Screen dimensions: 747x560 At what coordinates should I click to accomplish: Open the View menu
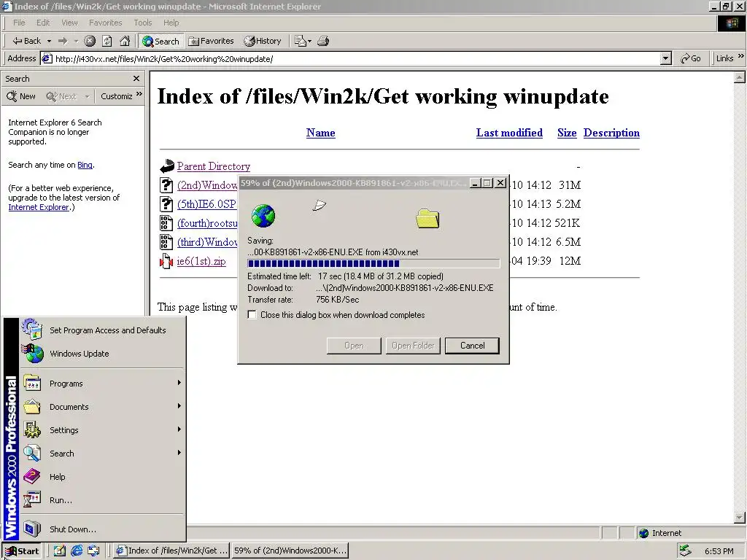click(x=69, y=23)
